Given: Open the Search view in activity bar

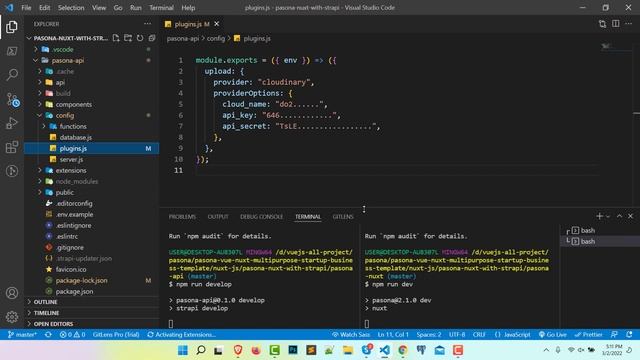Looking at the screenshot, I should pyautogui.click(x=12, y=75).
